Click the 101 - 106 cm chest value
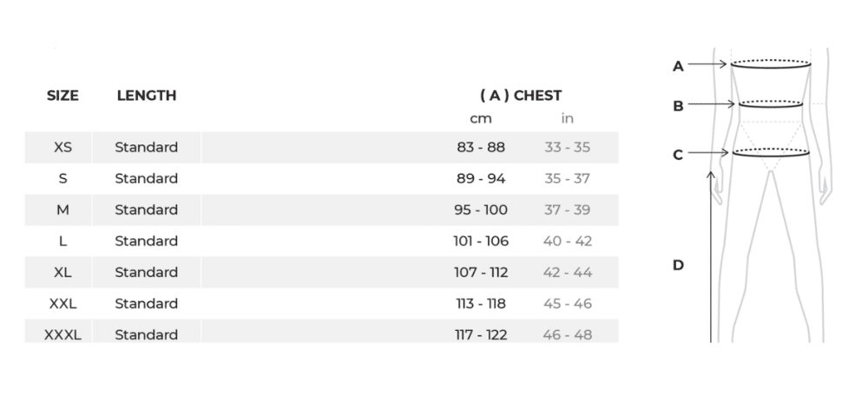This screenshot has width=868, height=417. (481, 242)
